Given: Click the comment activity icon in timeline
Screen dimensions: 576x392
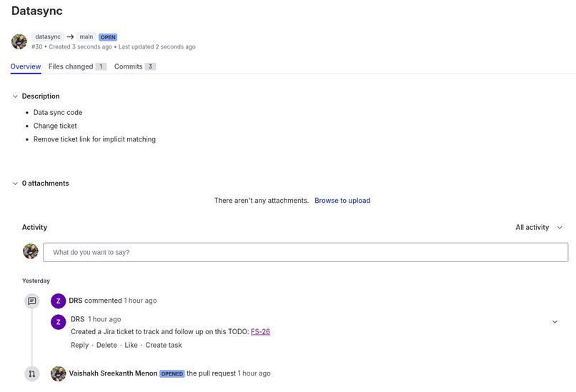Looking at the screenshot, I should point(32,301).
